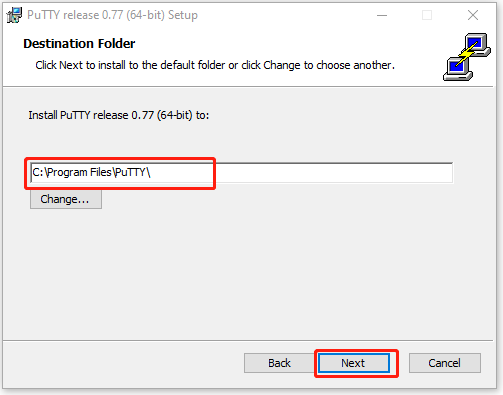Click the upper computer monitor in logo
The height and width of the screenshot is (395, 503).
coord(477,44)
